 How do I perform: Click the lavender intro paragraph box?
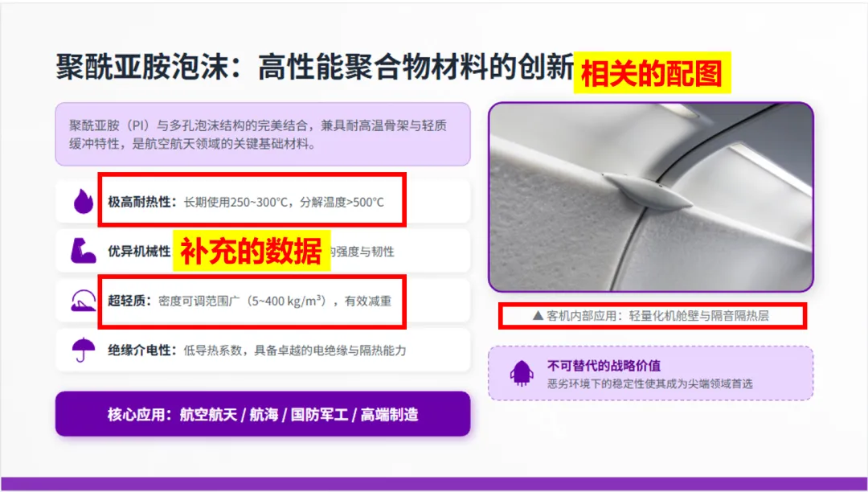tap(263, 134)
